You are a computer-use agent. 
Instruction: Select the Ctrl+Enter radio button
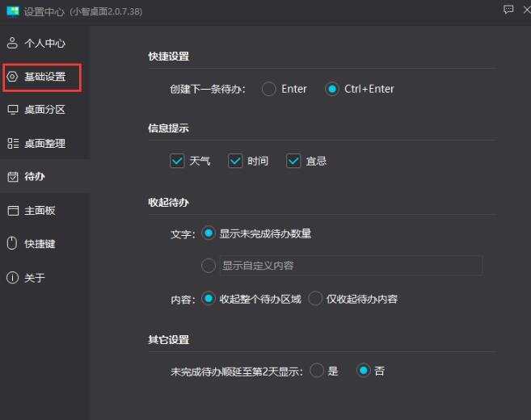point(332,89)
